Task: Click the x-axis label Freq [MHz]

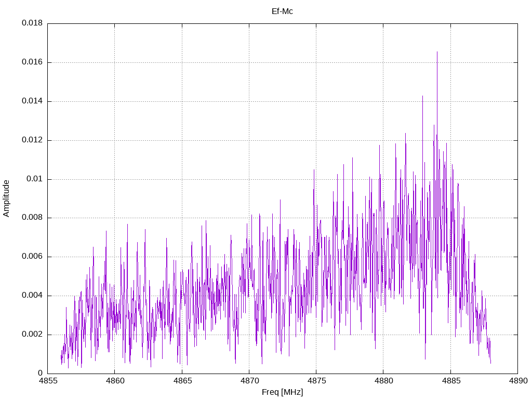Action: click(x=282, y=392)
